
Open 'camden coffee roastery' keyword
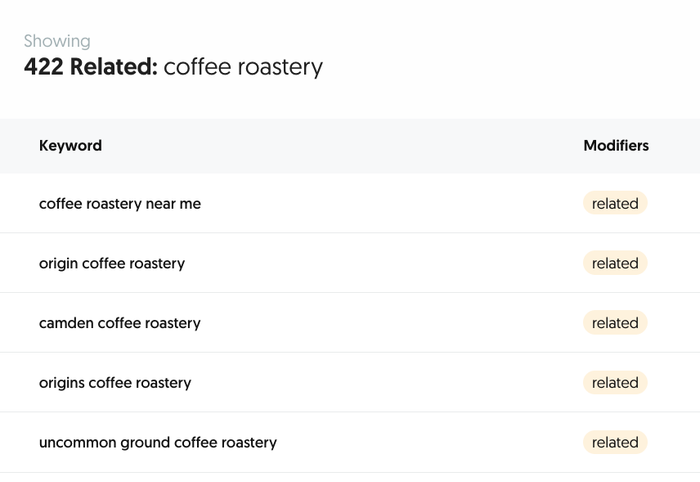[x=120, y=323]
